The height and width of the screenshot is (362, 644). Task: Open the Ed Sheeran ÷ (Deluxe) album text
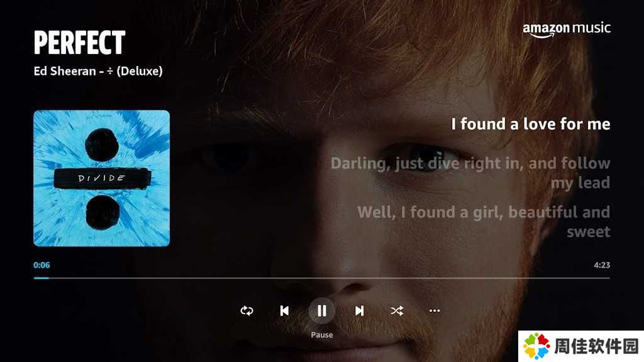point(98,71)
